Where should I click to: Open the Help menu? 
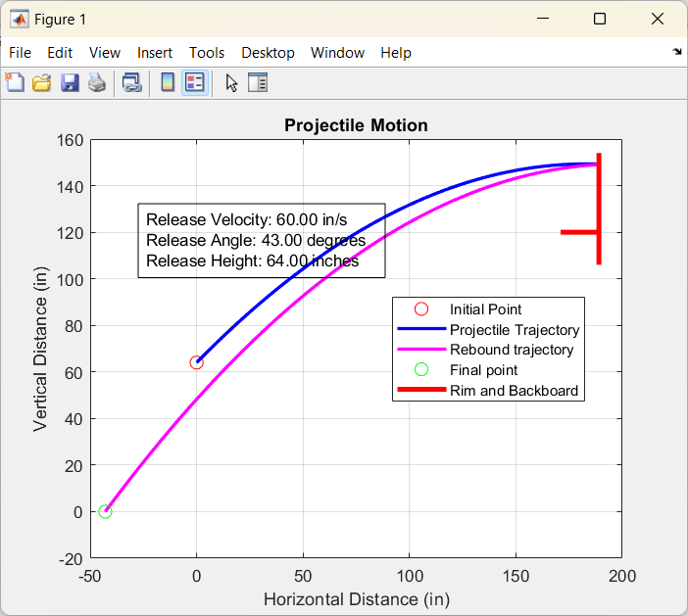(396, 53)
